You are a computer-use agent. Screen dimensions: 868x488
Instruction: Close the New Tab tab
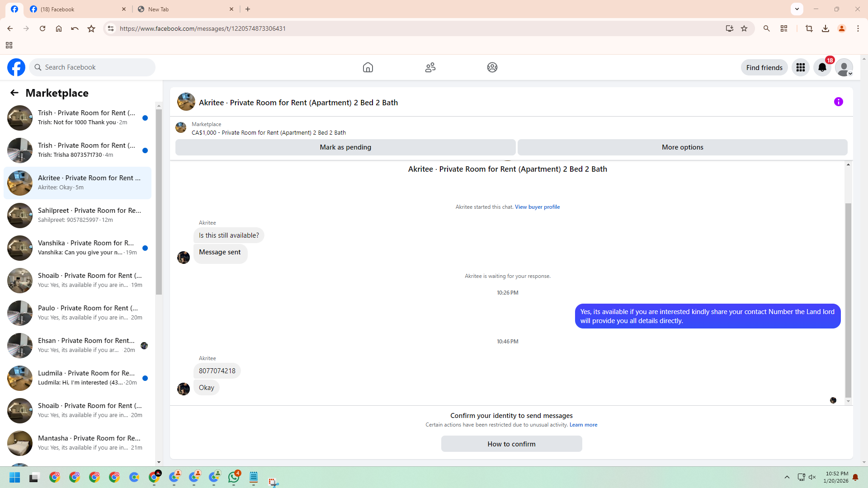point(231,9)
